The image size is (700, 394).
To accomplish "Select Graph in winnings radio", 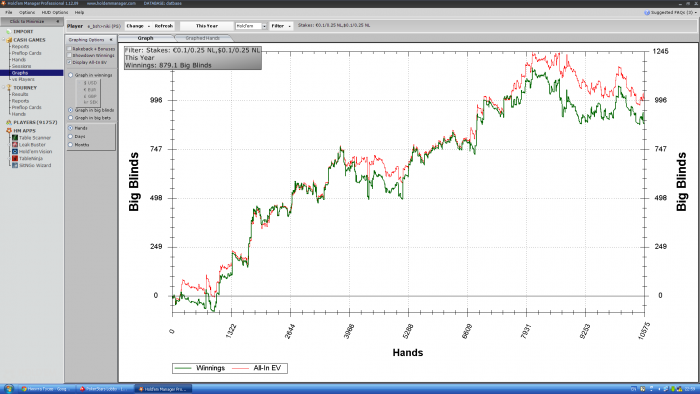I will [71, 75].
